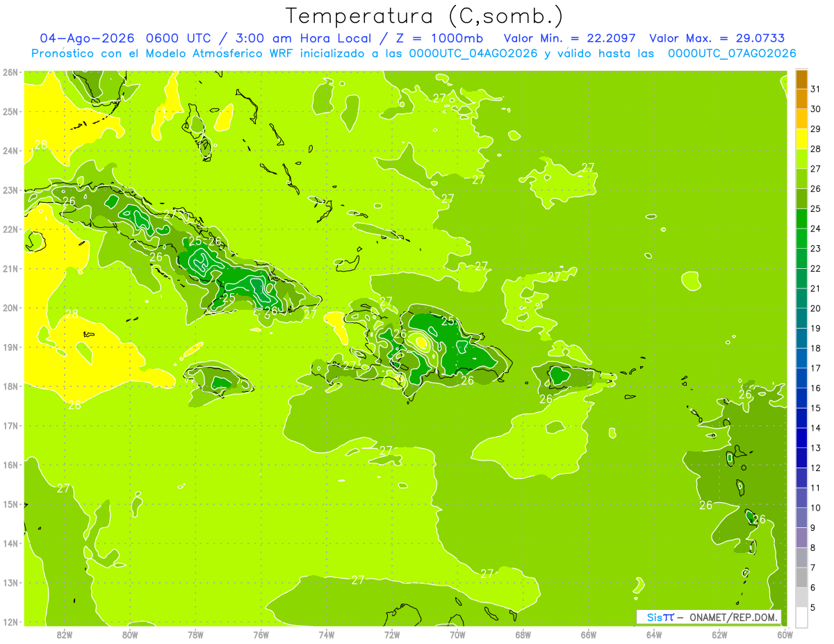834x644 pixels.
Task: Click the '25' value on color scale
Action: (816, 208)
